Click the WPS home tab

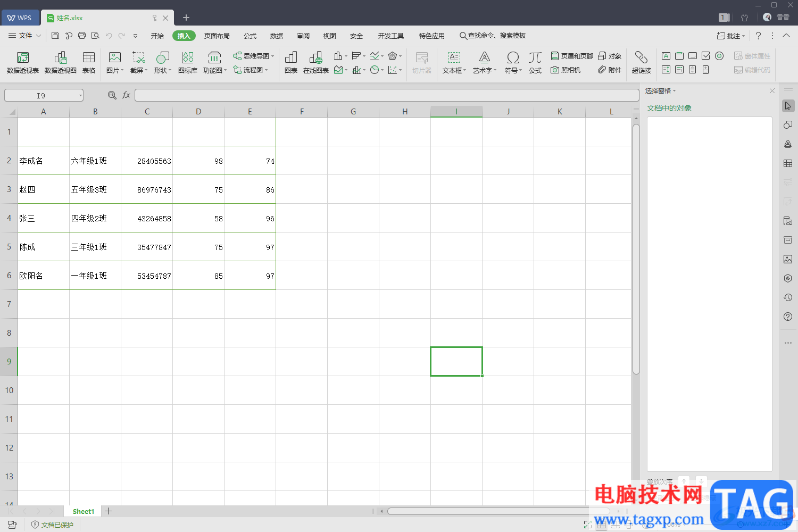tap(20, 18)
